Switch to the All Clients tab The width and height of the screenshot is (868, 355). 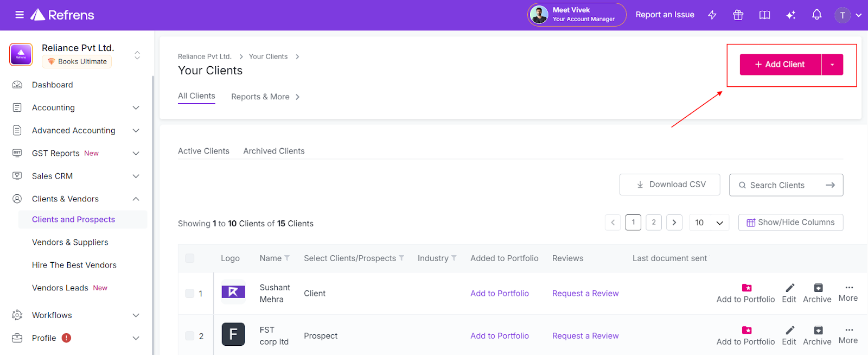[196, 96]
